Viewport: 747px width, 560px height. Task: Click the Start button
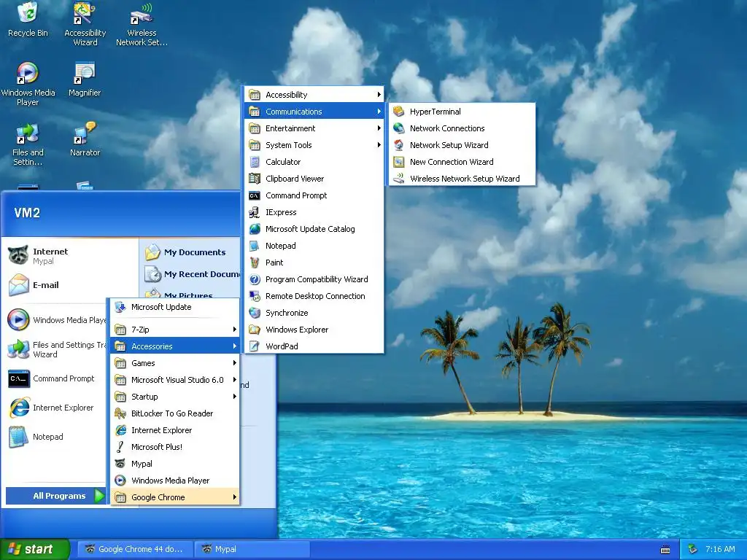coord(35,549)
